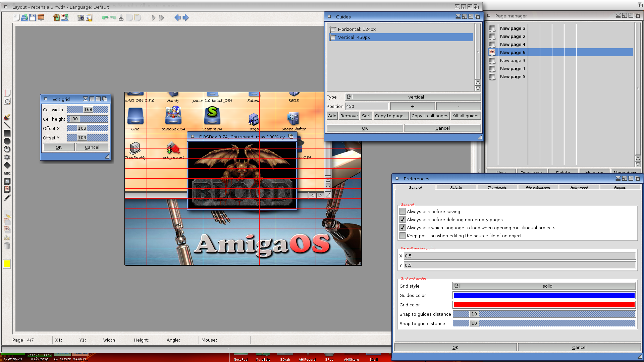The height and width of the screenshot is (362, 644).
Task: Paste from clipboard in the toolbar
Action: (x=137, y=17)
